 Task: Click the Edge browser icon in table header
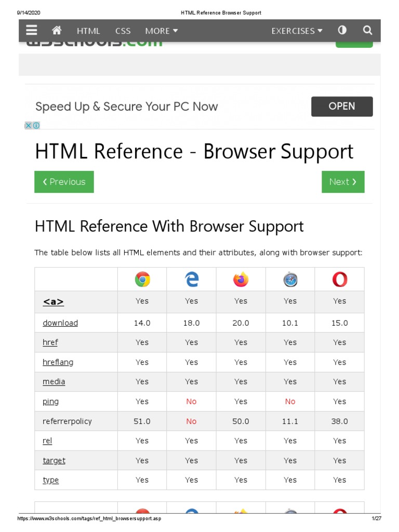click(x=192, y=280)
